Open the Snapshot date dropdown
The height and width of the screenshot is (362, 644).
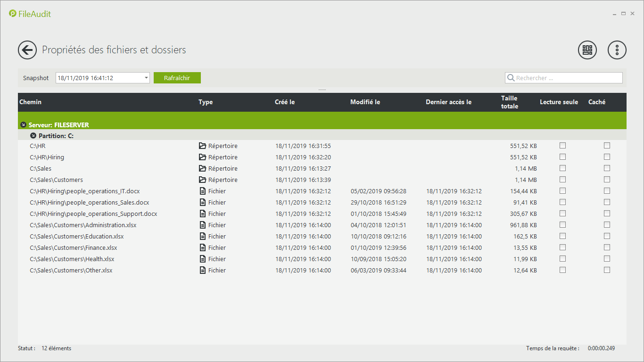(146, 78)
